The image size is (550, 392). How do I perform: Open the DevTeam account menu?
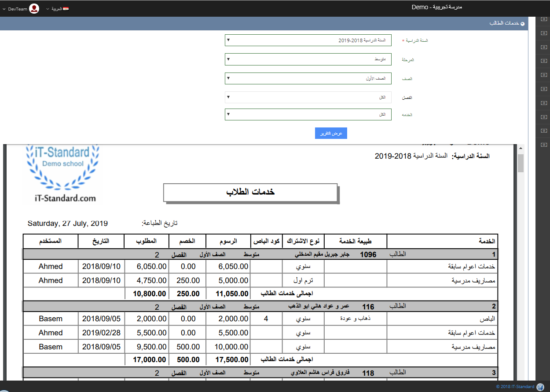click(17, 9)
